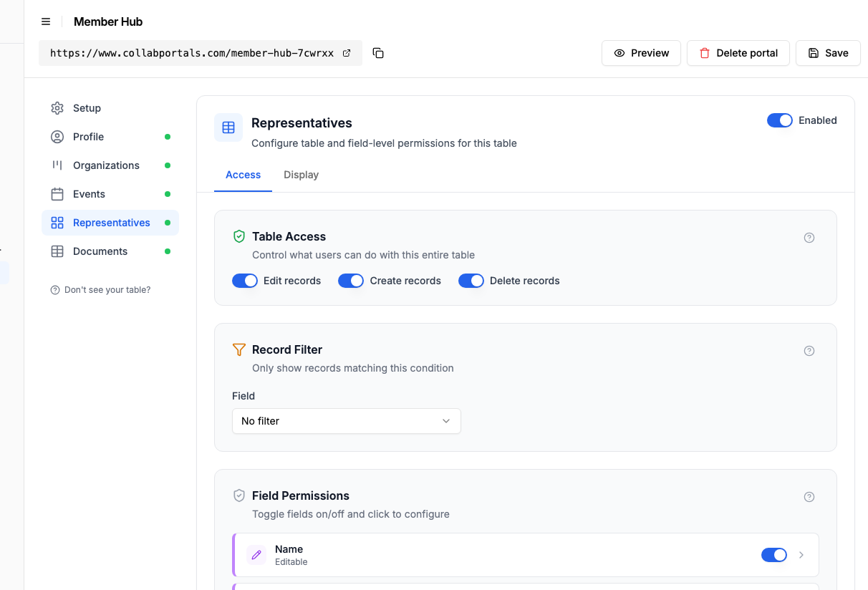This screenshot has width=868, height=590.
Task: Click the Member Hub title
Action: 108,21
